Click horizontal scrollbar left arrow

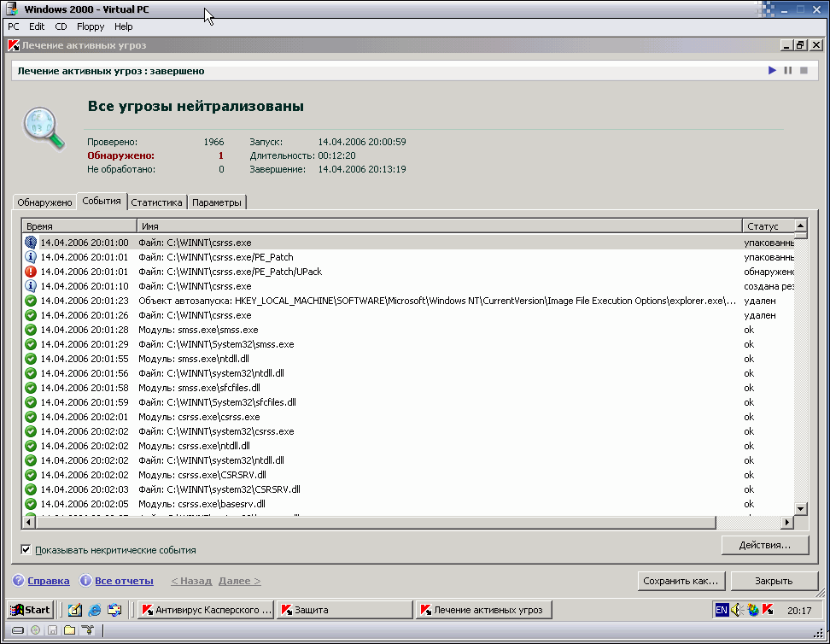pos(28,522)
